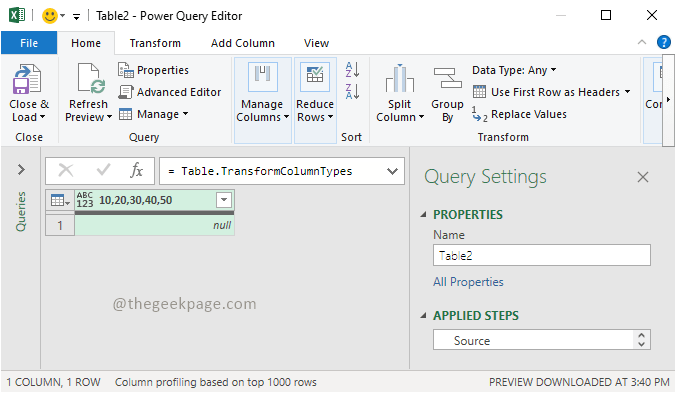Collapse the APPLIED STEPS section
676x393 pixels.
point(423,316)
